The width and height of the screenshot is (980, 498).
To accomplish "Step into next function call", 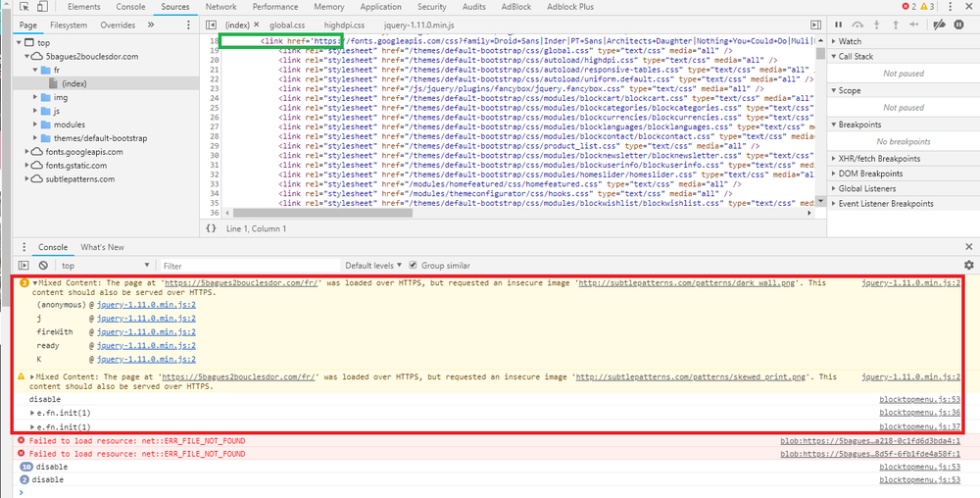I will tap(876, 25).
